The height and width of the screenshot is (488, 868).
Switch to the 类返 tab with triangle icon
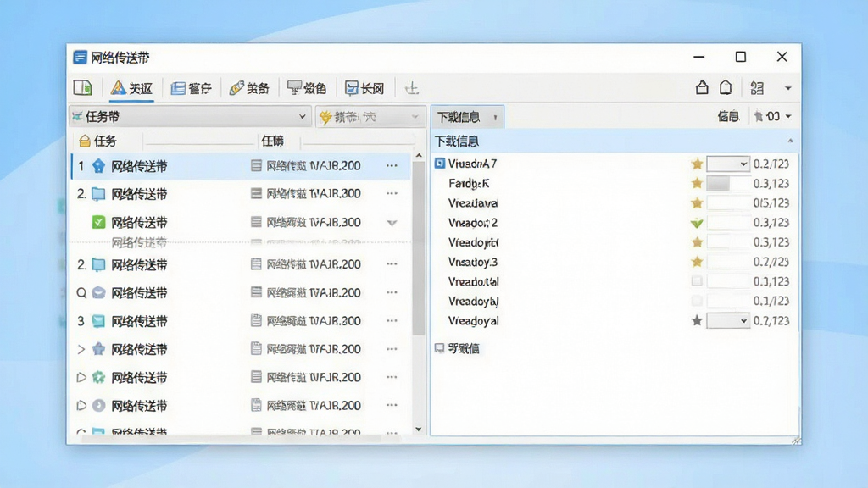131,88
